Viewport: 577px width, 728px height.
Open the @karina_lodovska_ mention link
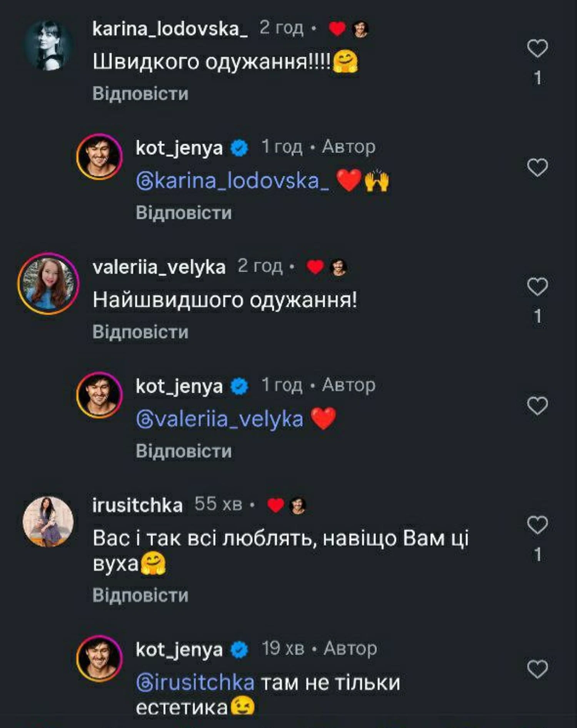pos(232,181)
